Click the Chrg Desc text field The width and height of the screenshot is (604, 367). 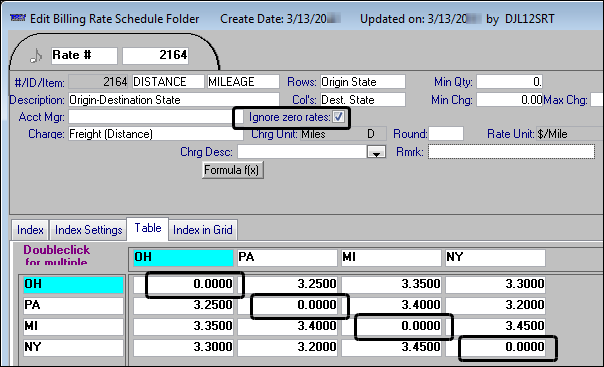click(x=302, y=152)
